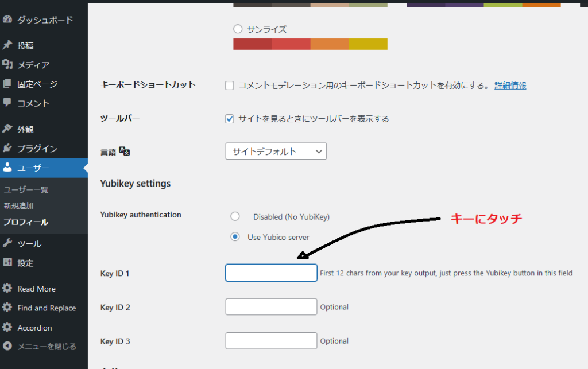Image resolution: width=588 pixels, height=369 pixels.
Task: Select Disabled (No YubiKey) radio option
Action: tap(235, 217)
